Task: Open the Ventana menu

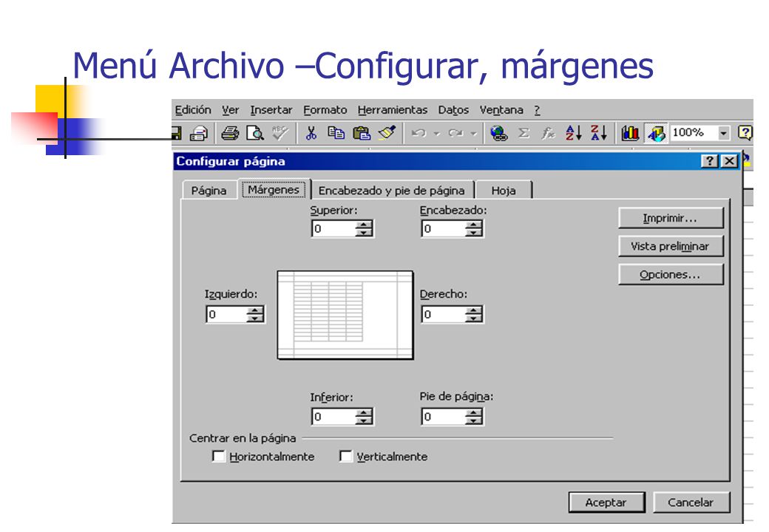Action: [x=501, y=110]
